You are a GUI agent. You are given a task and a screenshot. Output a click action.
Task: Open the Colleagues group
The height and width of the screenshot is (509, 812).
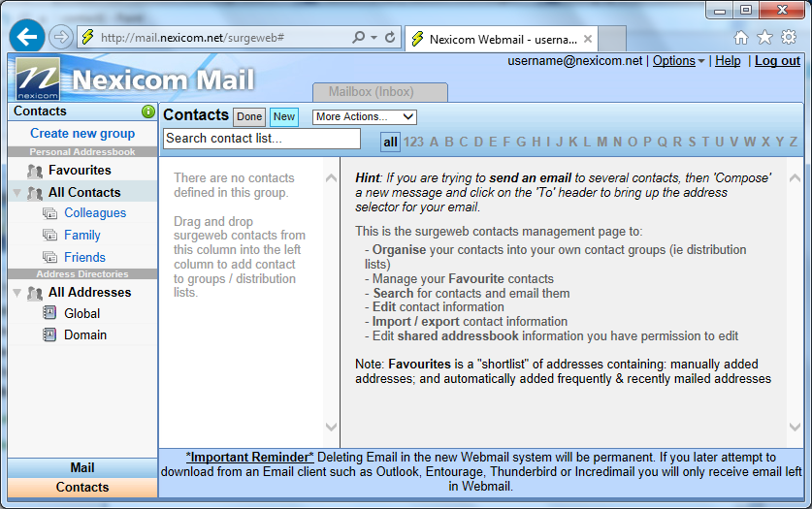95,213
